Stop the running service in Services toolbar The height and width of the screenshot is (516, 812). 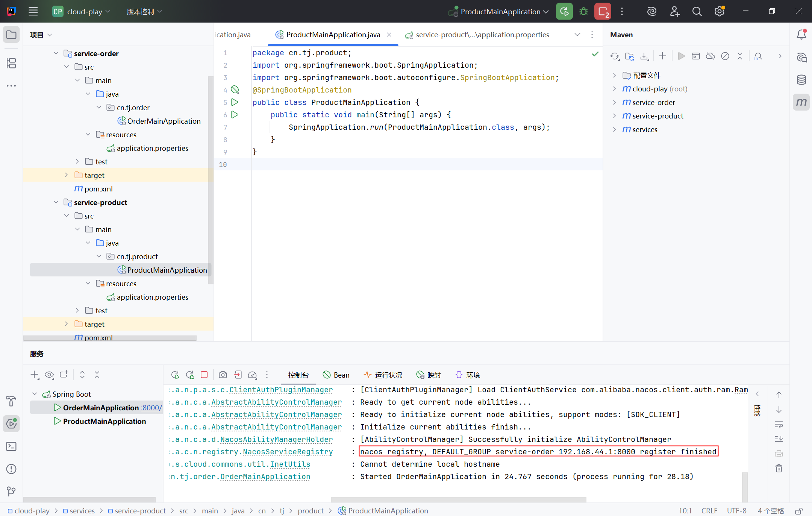(204, 375)
